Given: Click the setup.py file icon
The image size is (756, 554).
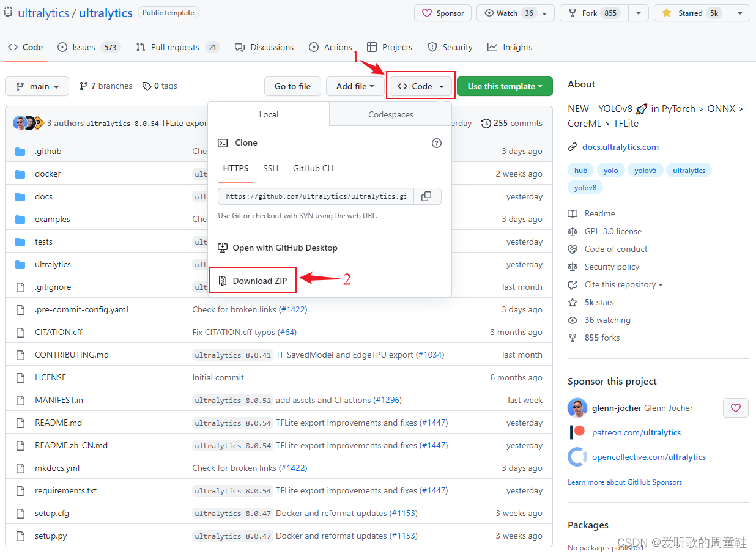Looking at the screenshot, I should point(20,536).
